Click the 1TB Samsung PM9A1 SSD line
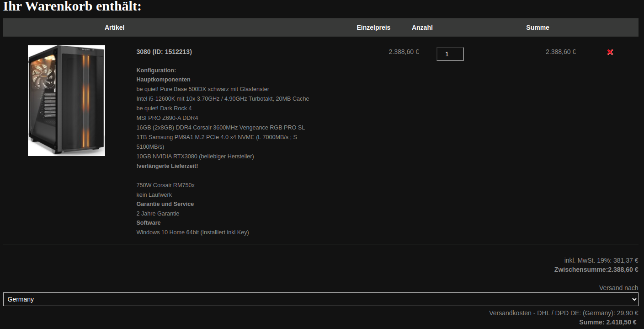The width and height of the screenshot is (644, 329). point(217,142)
